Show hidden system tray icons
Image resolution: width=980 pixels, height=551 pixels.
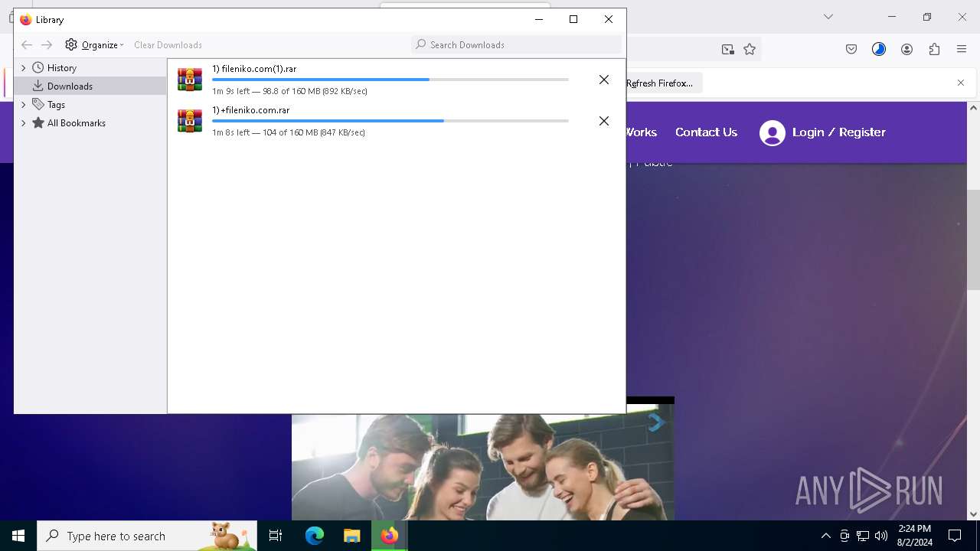(825, 536)
